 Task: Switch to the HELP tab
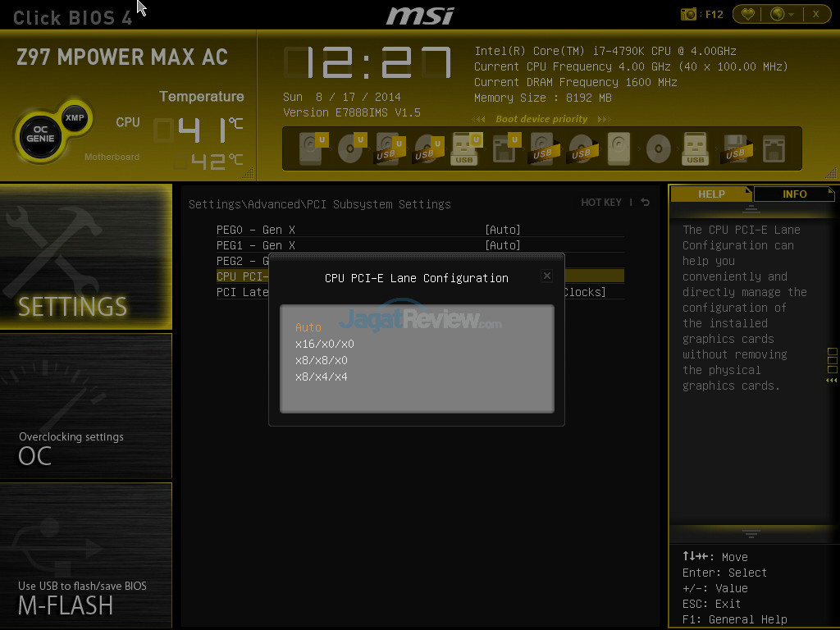(x=711, y=194)
